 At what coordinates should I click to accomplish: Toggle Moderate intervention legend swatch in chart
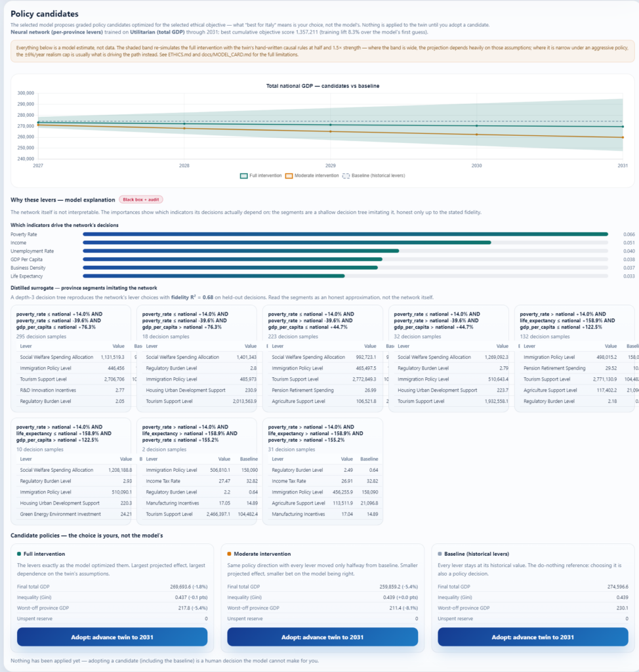point(289,176)
